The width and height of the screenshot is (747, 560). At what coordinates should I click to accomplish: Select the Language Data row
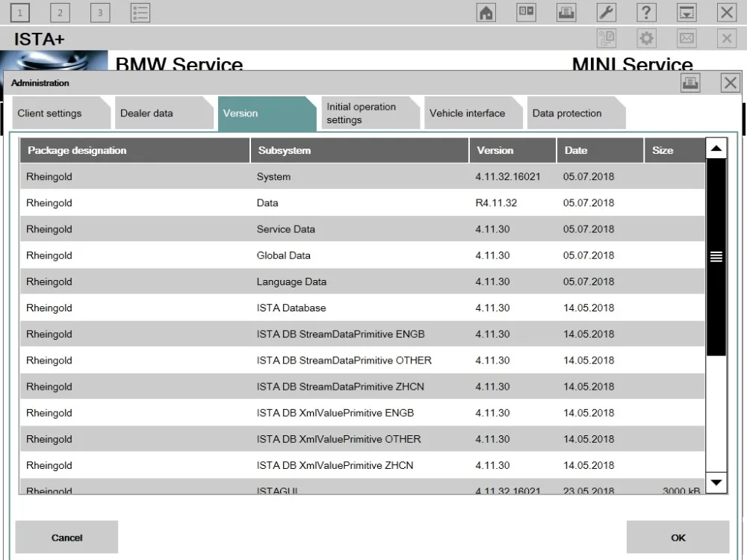[x=362, y=281]
